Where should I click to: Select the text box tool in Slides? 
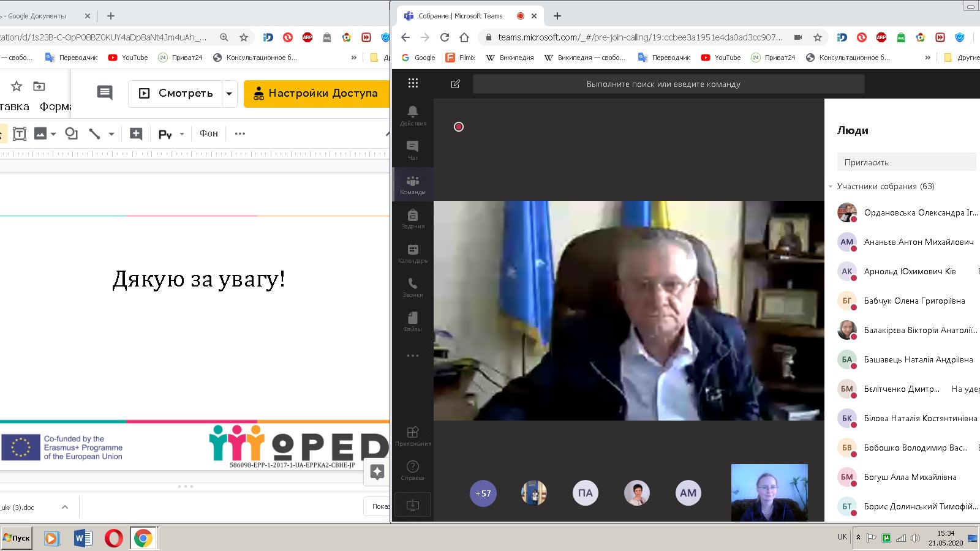coord(20,133)
